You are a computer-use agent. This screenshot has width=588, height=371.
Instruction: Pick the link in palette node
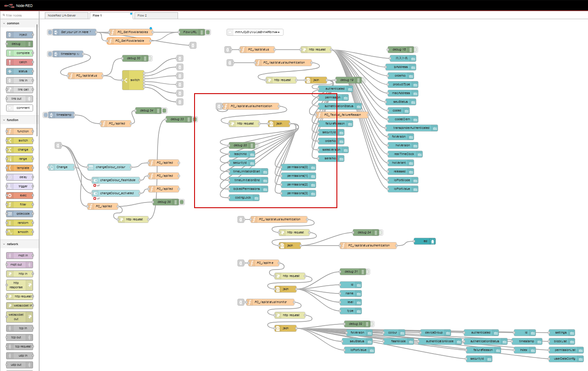[20, 81]
